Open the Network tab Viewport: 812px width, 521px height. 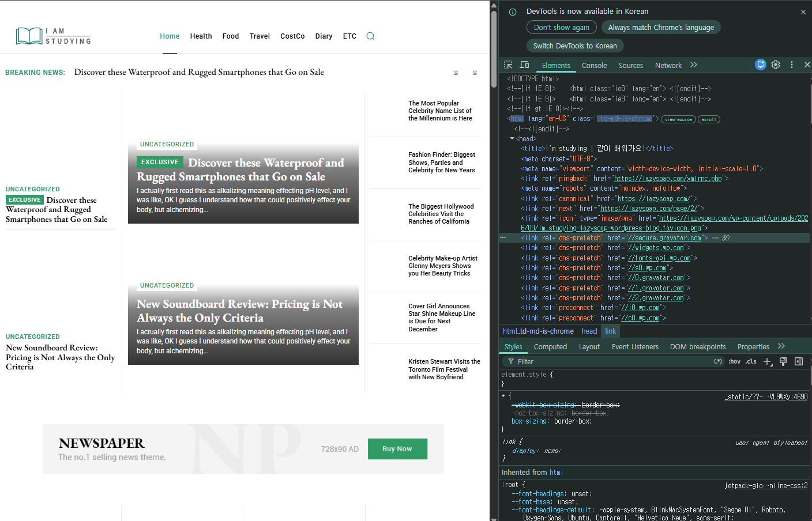coord(668,66)
